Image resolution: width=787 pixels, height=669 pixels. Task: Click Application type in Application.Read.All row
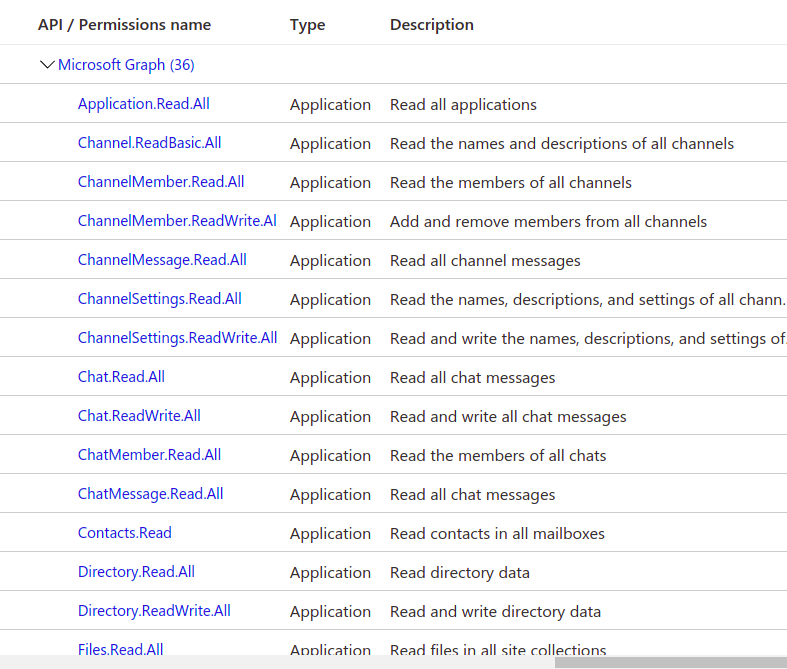pyautogui.click(x=330, y=104)
